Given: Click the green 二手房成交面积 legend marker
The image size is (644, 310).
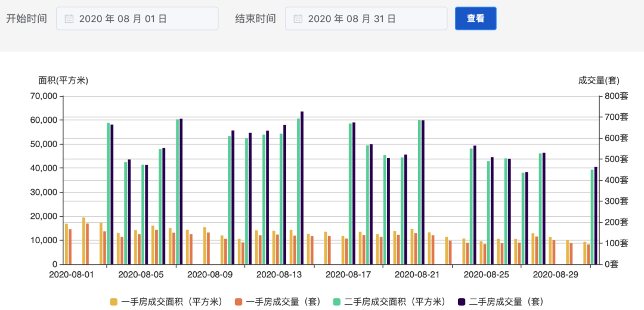Looking at the screenshot, I should pos(337,302).
